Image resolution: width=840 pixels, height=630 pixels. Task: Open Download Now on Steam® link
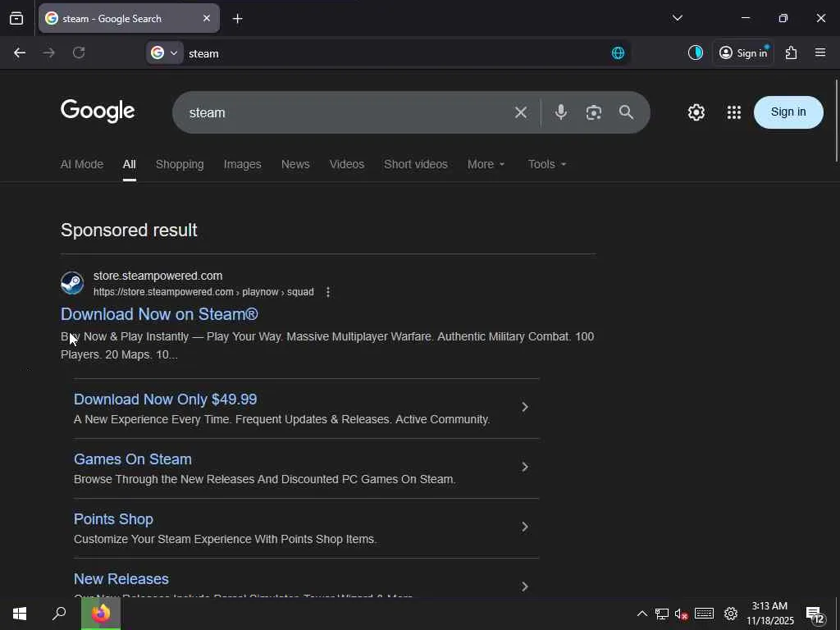tap(159, 314)
